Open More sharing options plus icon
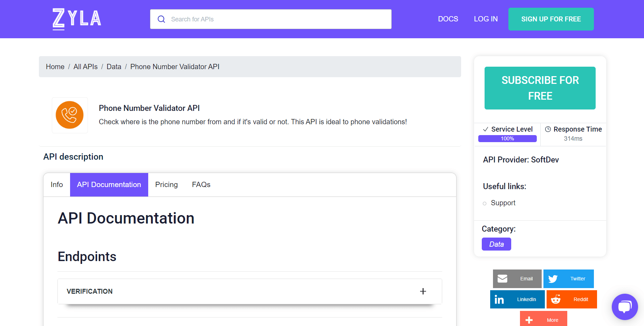 tap(529, 320)
